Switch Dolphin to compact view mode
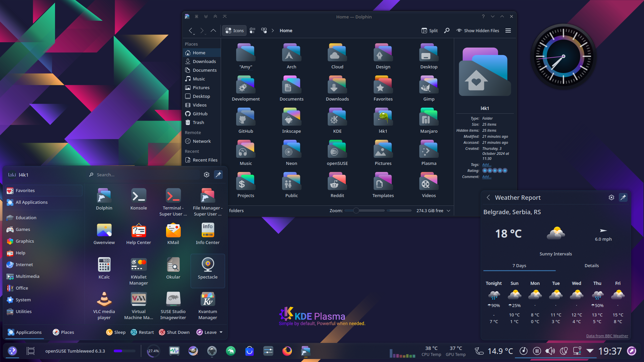This screenshot has width=644, height=362. coord(253,31)
